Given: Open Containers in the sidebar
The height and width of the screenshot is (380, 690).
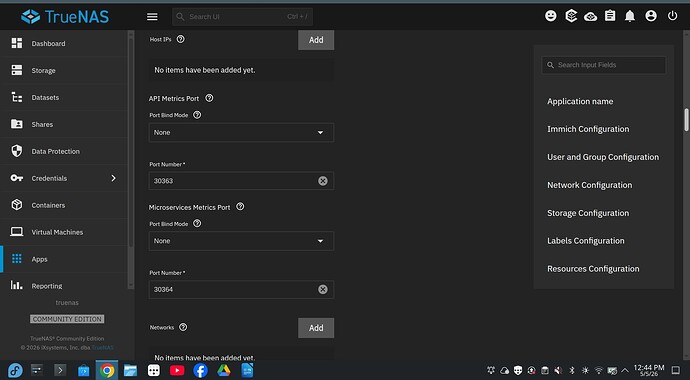Looking at the screenshot, I should [x=65, y=205].
